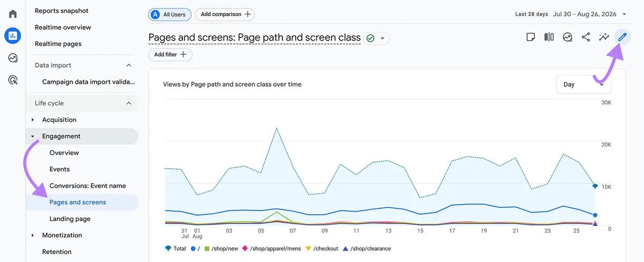Click the 20K axis label
644x262 pixels.
[606, 145]
